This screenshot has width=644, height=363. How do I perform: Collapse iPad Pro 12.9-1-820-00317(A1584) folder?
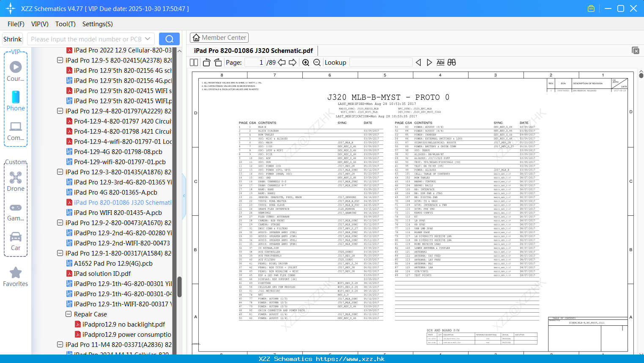click(60, 253)
